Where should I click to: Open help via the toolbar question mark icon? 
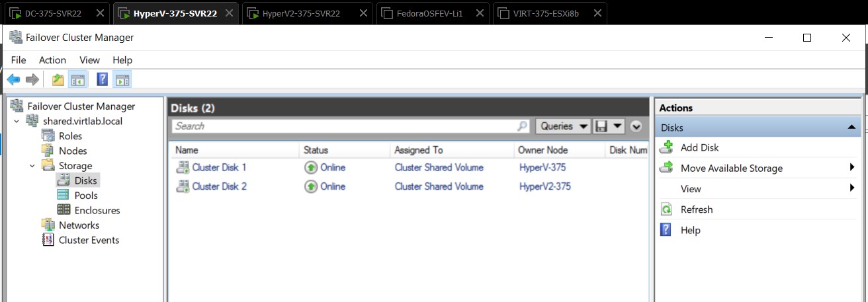103,80
